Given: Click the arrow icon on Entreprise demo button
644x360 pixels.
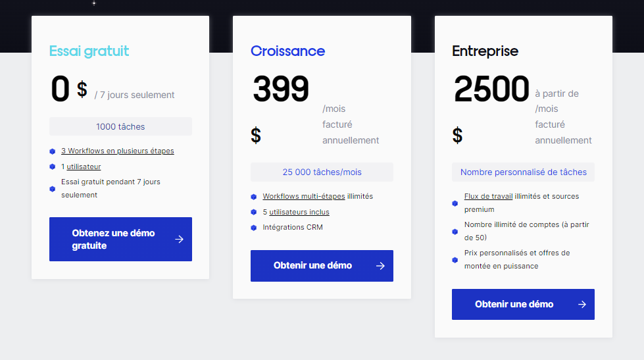Looking at the screenshot, I should click(582, 305).
